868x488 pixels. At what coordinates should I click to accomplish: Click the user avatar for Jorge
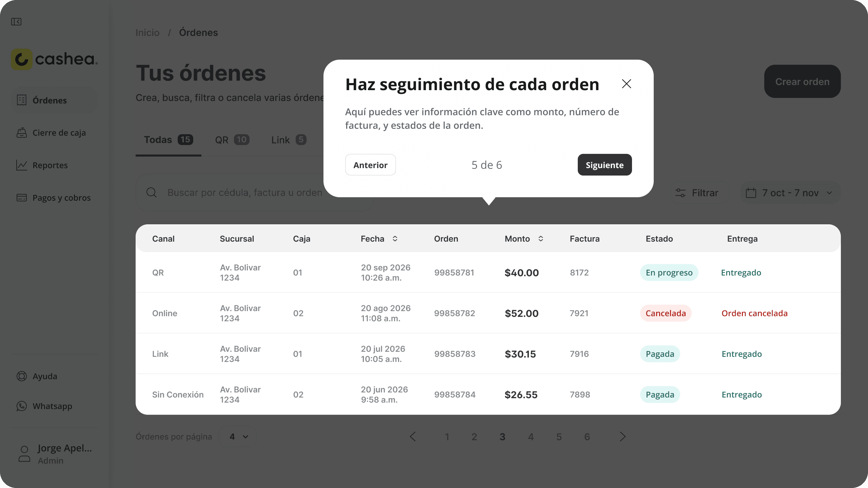pos(24,454)
